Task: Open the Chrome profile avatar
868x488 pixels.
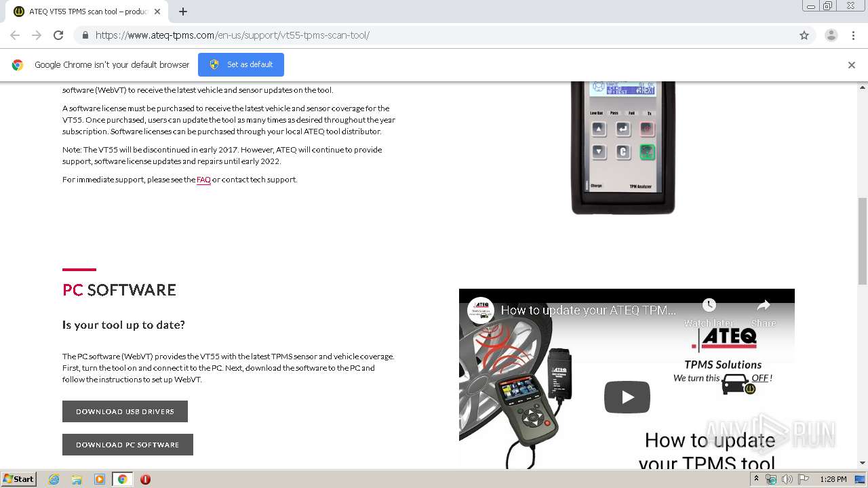Action: tap(831, 35)
